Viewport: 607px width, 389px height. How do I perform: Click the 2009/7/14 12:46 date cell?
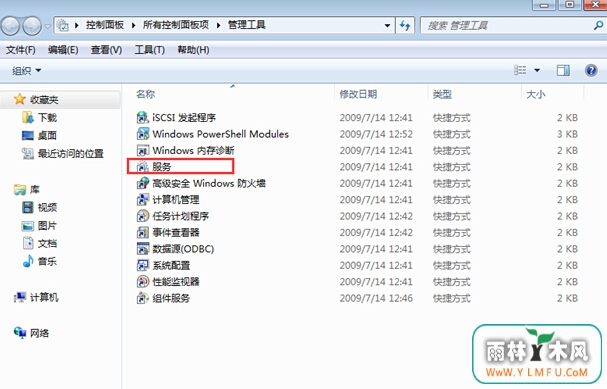pos(376,298)
